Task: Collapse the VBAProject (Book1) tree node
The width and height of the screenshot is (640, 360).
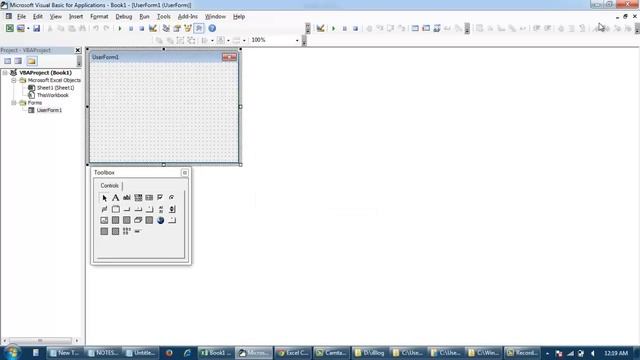Action: [x=5, y=73]
